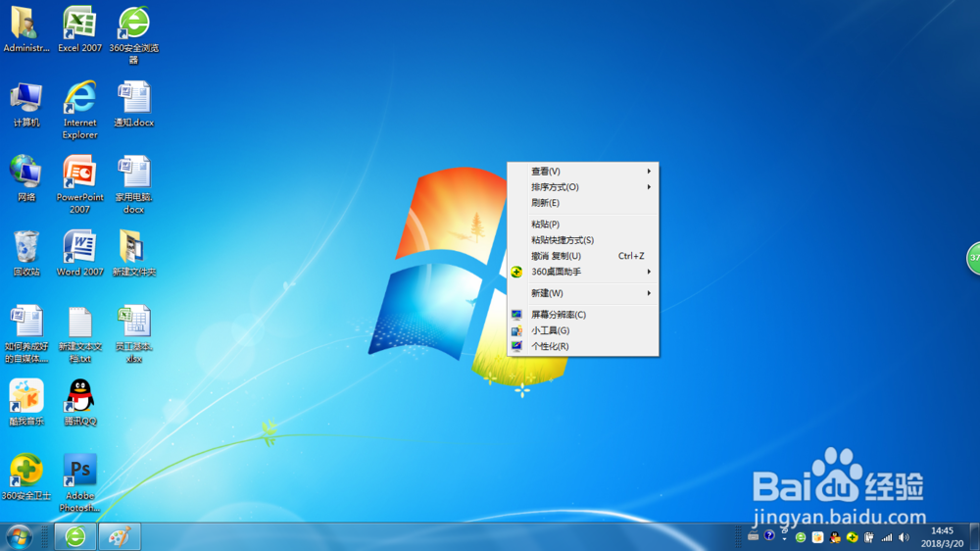Choose 撤消 复制(U) in the context menu

[582, 256]
